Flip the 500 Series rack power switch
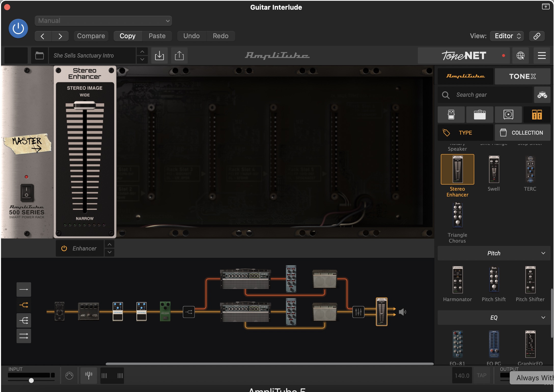This screenshot has height=392, width=554. tap(27, 192)
